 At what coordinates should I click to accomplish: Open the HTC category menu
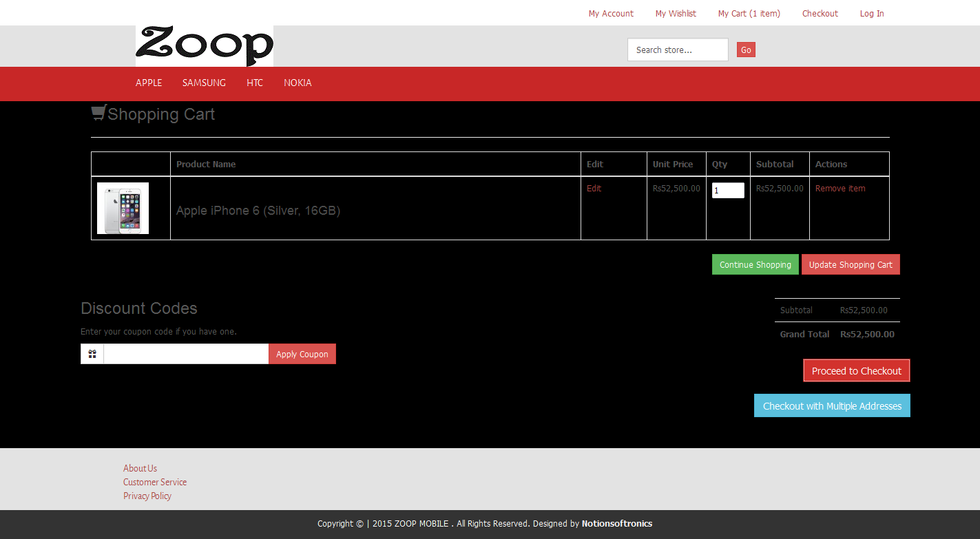tap(255, 83)
